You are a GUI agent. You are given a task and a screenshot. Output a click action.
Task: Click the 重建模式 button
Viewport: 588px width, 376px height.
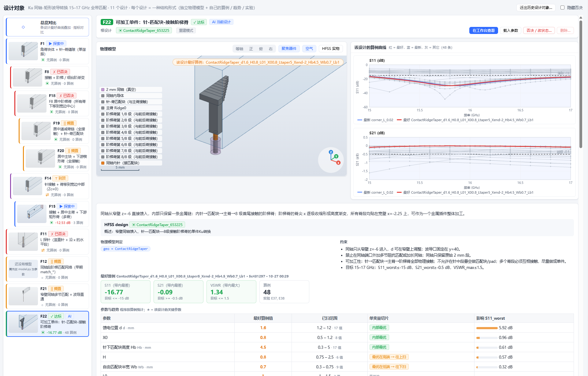(x=186, y=31)
